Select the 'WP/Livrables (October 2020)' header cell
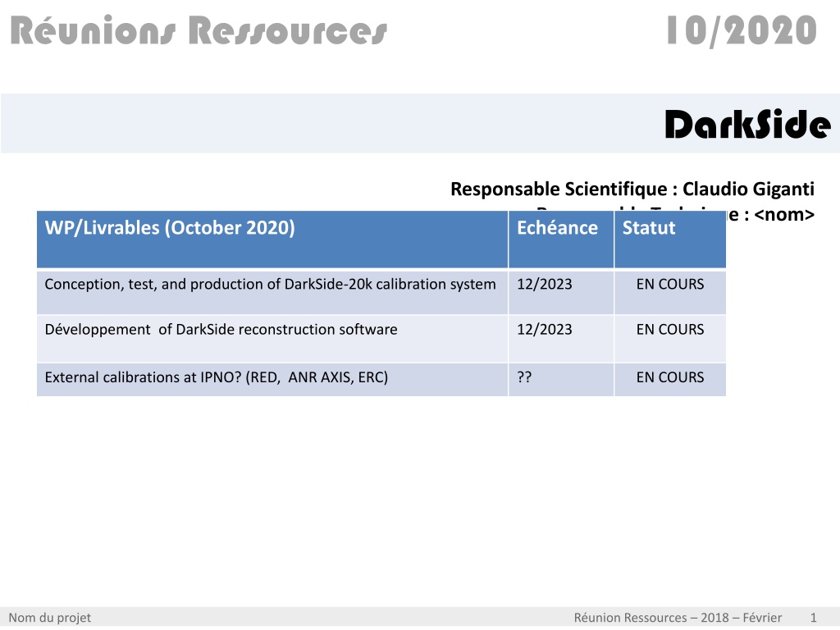 (x=272, y=239)
